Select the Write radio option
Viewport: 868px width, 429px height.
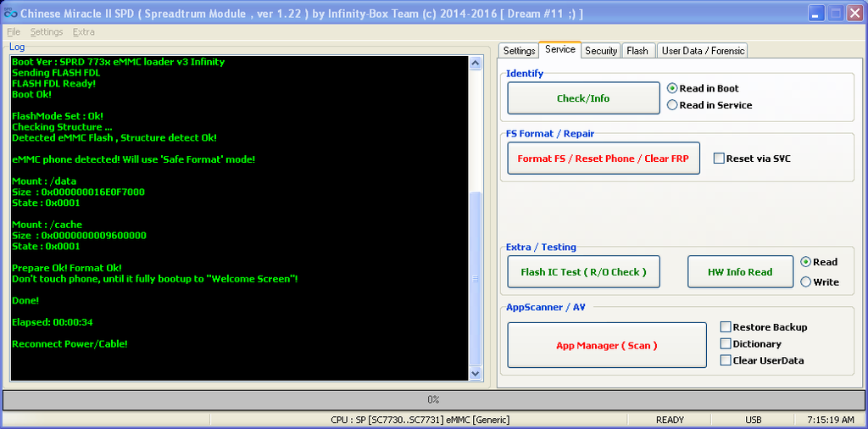click(806, 282)
